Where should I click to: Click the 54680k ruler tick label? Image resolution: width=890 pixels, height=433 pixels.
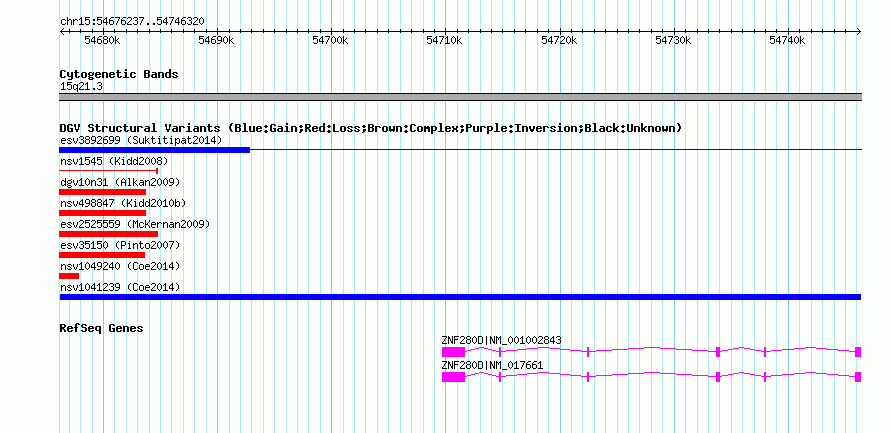coord(102,41)
